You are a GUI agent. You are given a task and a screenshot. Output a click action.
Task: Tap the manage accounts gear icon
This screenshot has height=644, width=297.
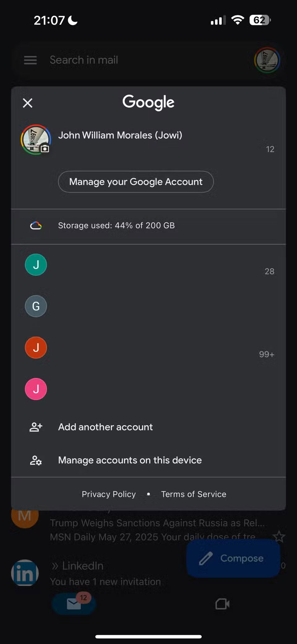[x=36, y=460]
